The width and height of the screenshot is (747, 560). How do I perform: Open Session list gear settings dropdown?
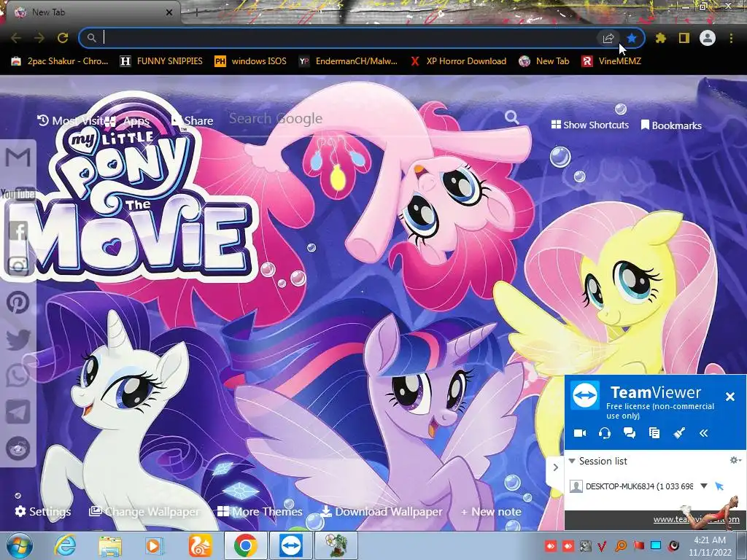[x=735, y=460]
